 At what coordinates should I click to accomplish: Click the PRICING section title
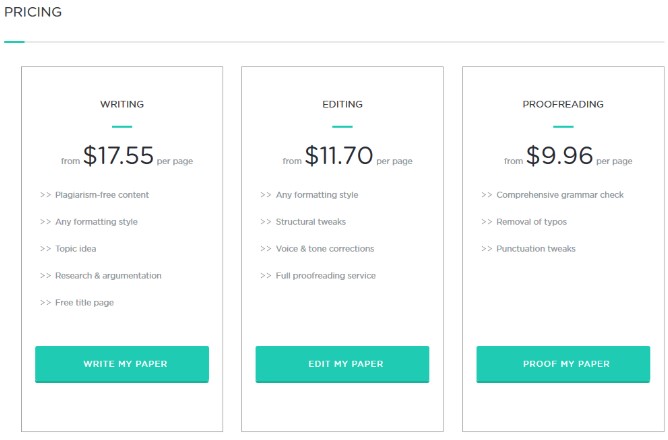point(33,12)
